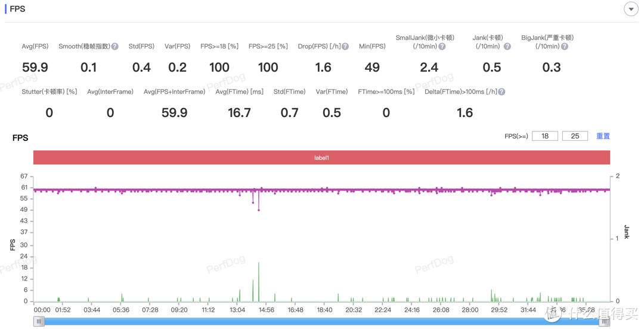
Task: Click the Var(FTime) value 0.5
Action: coord(332,113)
